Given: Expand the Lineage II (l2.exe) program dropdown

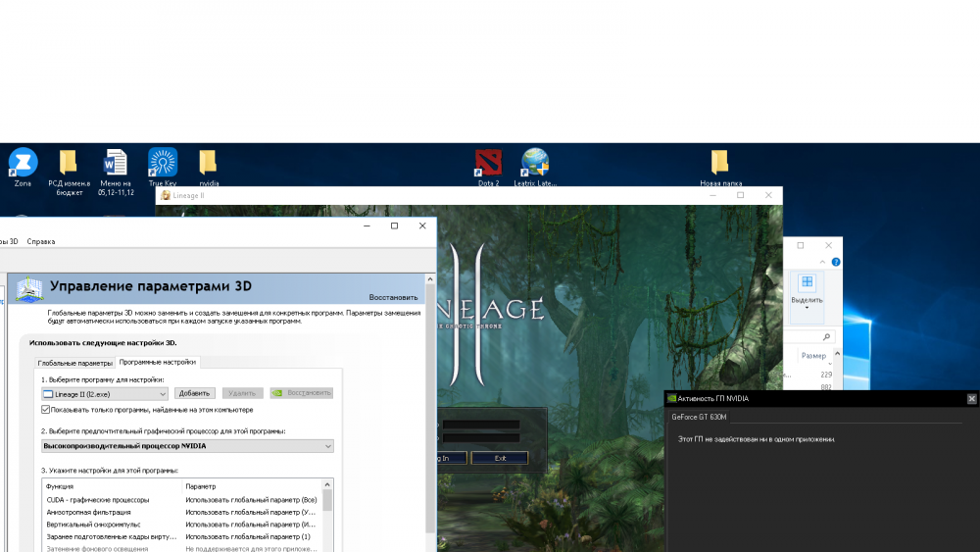Looking at the screenshot, I should point(163,393).
